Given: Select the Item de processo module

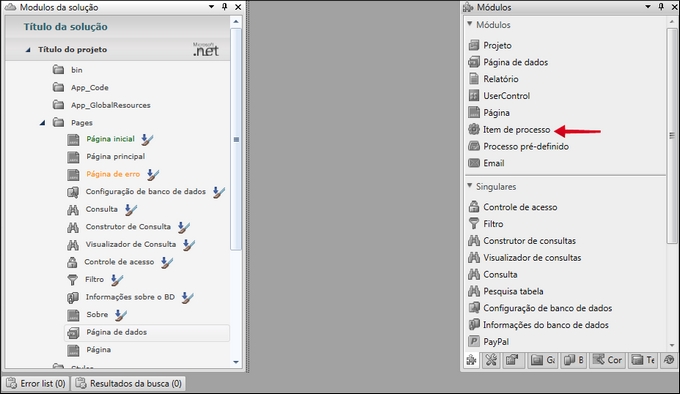Looking at the screenshot, I should [509, 130].
